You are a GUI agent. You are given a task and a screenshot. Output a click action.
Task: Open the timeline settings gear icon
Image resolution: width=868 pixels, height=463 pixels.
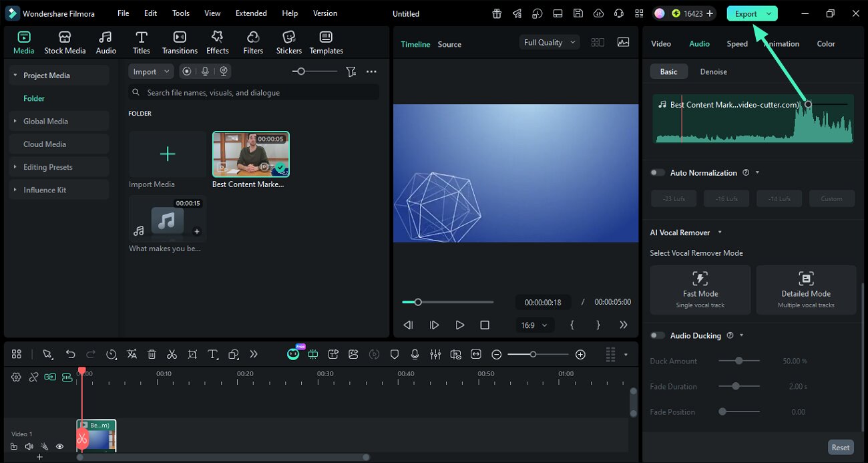tap(16, 377)
